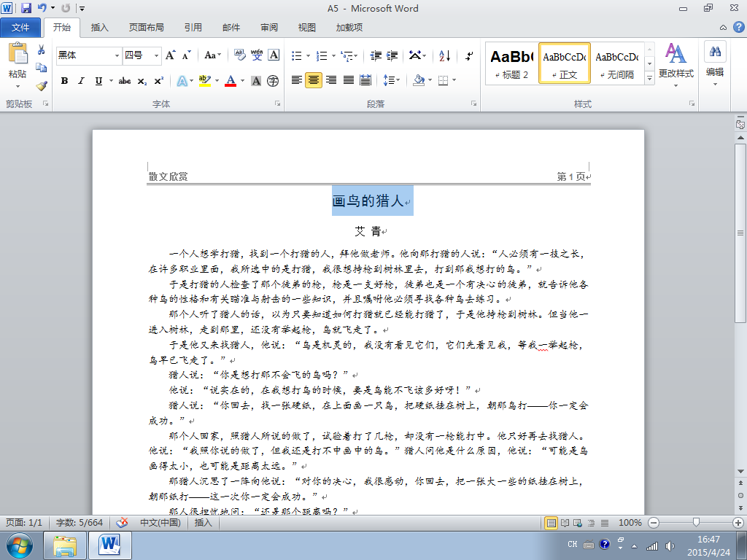The height and width of the screenshot is (560, 747).
Task: Switch to the 页面布局 Page Layout tab
Action: coord(146,28)
